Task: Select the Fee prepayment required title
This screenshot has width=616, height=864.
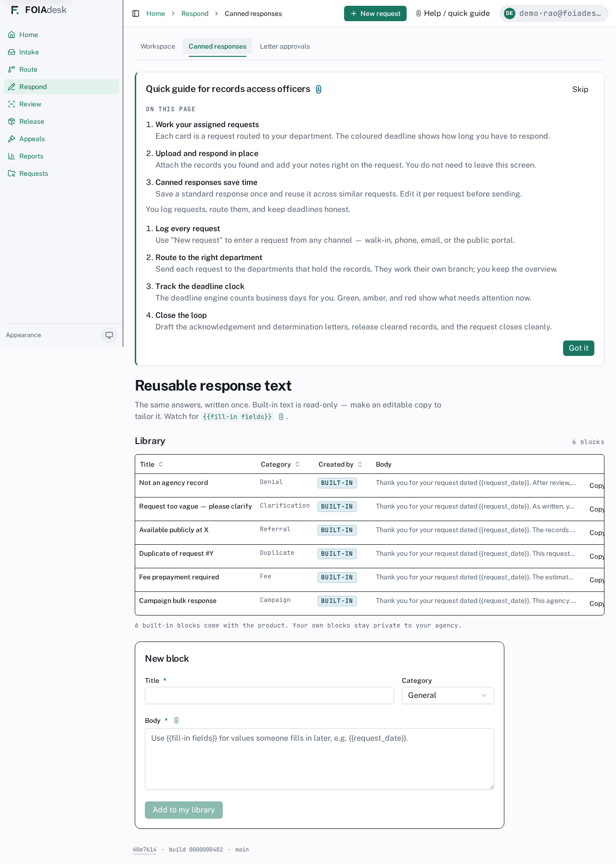Action: tap(179, 577)
